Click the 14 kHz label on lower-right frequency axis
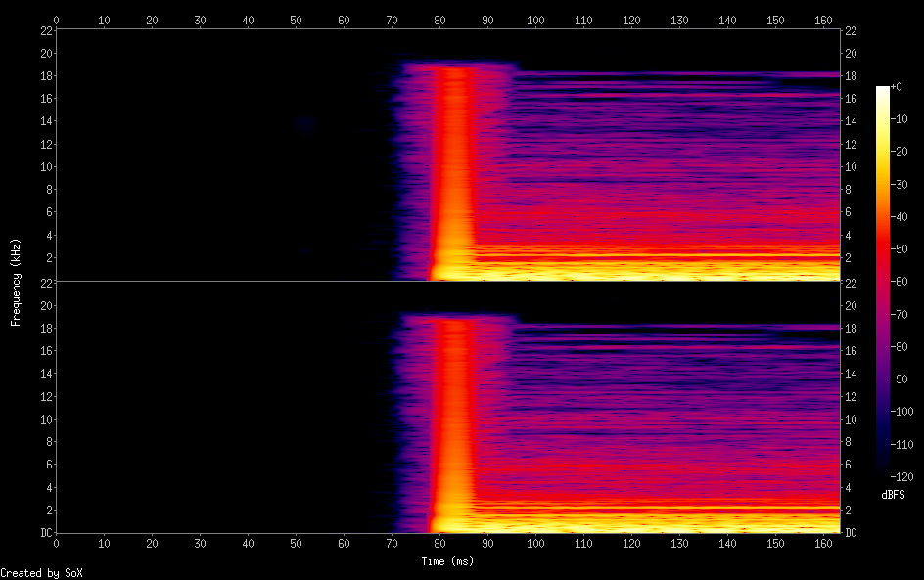Screen dimensions: 924x580 point(851,374)
